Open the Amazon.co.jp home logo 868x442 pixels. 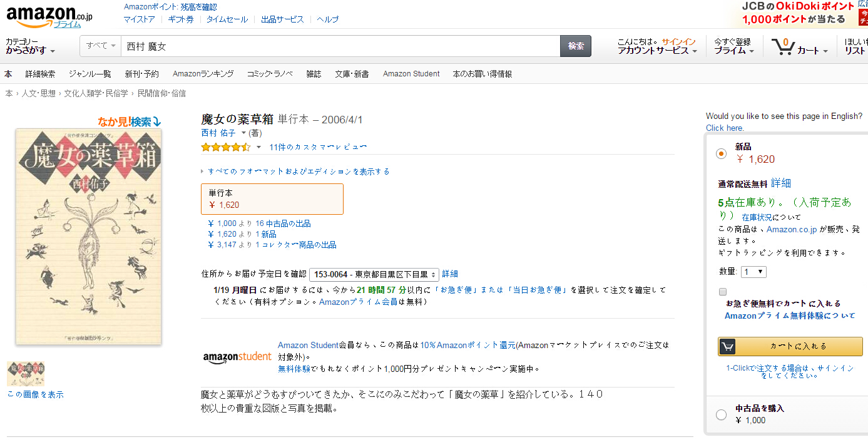(49, 16)
